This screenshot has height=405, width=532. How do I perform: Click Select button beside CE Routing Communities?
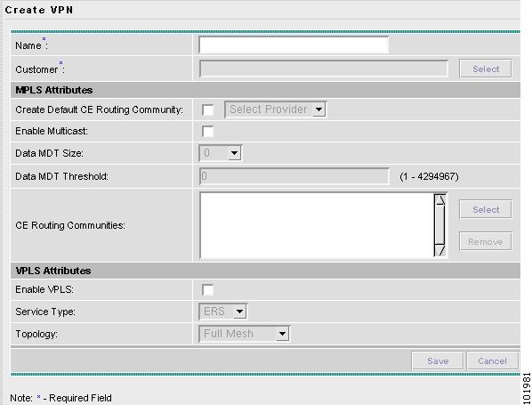tap(486, 209)
